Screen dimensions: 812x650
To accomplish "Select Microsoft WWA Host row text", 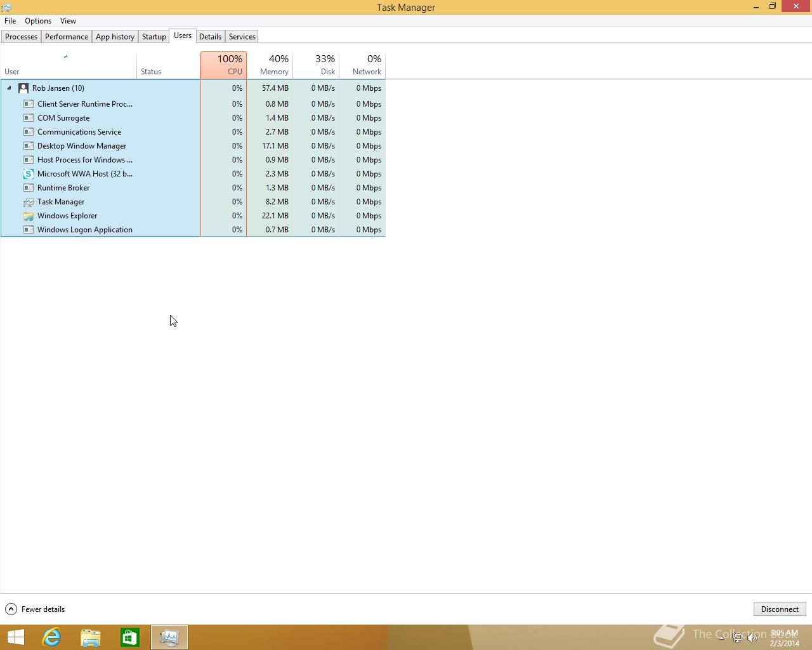I will pyautogui.click(x=85, y=174).
